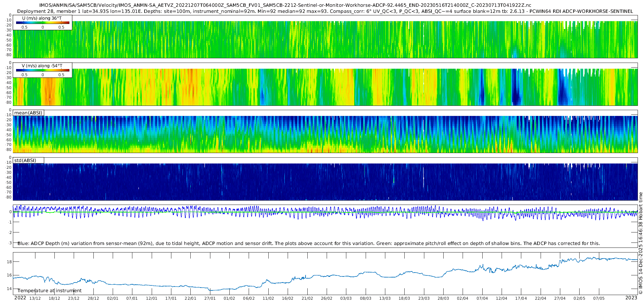
Task: Click the 02/04 date tick label
Action: click(x=463, y=298)
